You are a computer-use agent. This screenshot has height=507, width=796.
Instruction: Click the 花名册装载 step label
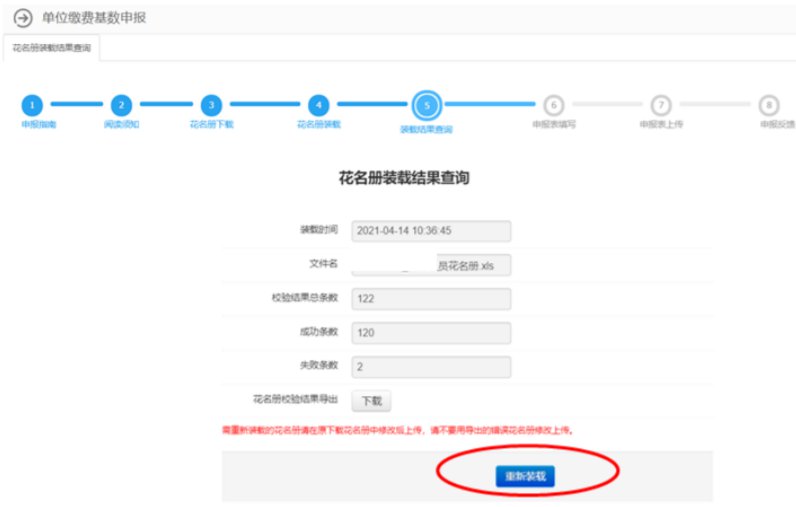tap(319, 124)
